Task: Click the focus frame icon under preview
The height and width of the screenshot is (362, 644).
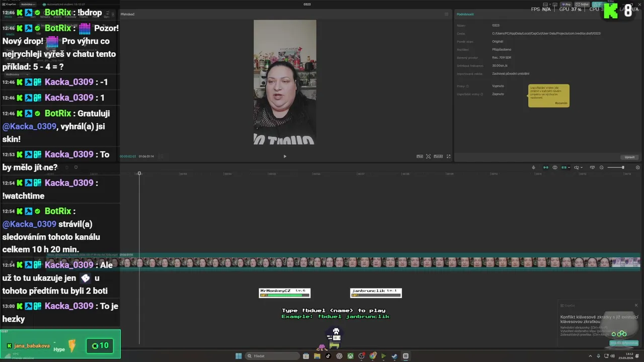Action: coord(428,156)
